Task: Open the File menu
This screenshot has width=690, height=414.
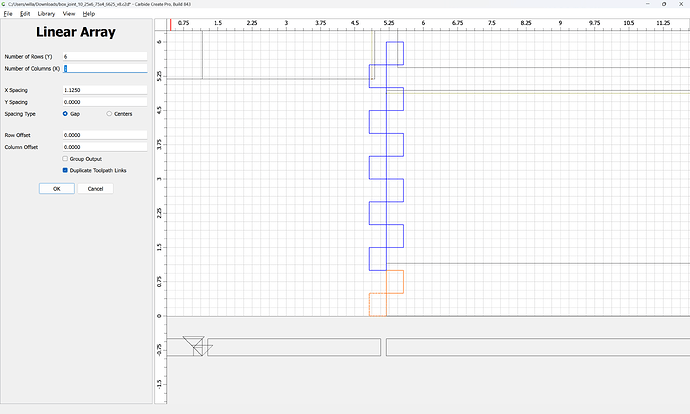Action: 8,14
